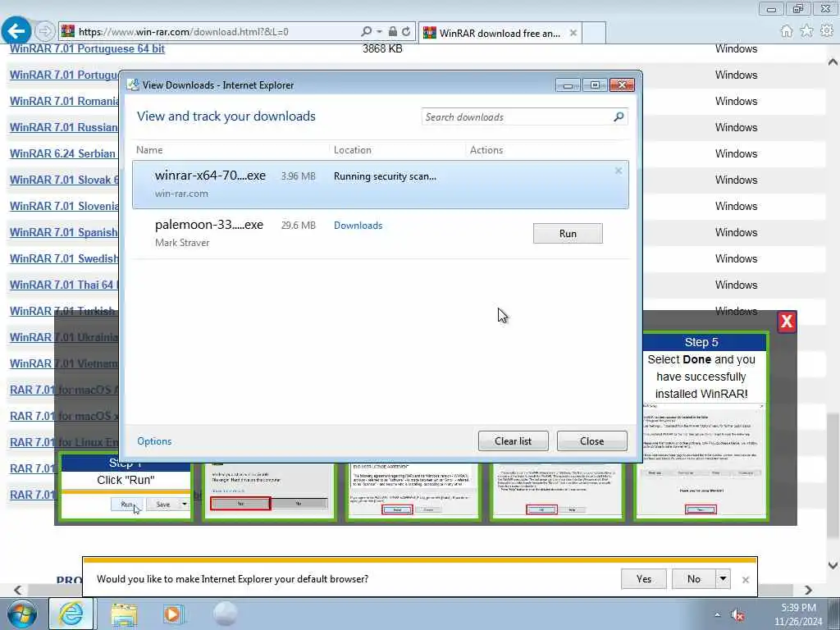Show hidden tray icons arrow
840x630 pixels.
[x=717, y=615]
